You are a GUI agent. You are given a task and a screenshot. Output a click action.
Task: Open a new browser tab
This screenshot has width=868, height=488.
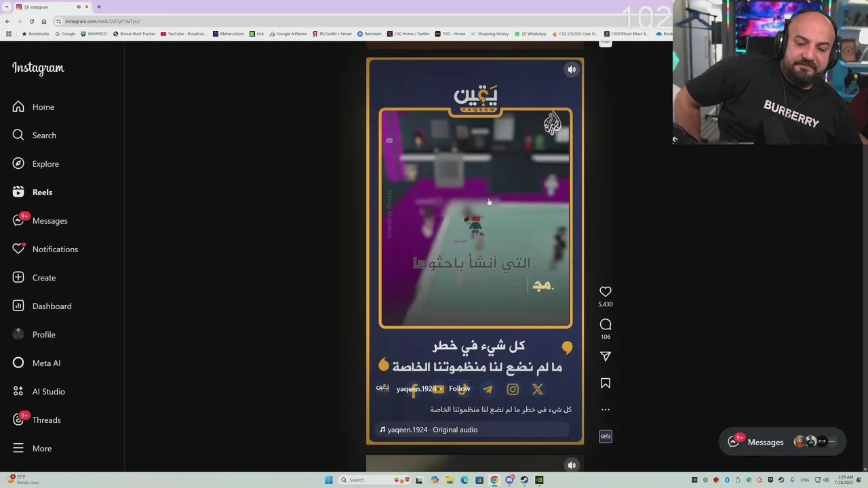pos(99,7)
